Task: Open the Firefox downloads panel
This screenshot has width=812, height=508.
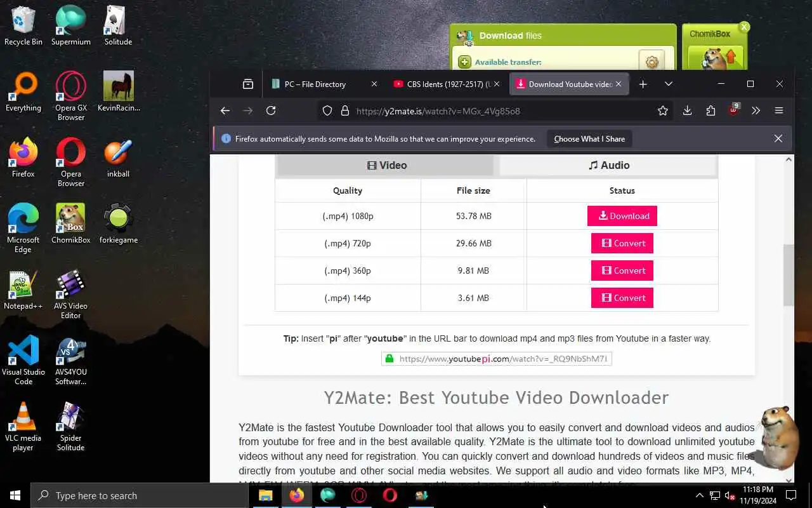Action: (687, 110)
